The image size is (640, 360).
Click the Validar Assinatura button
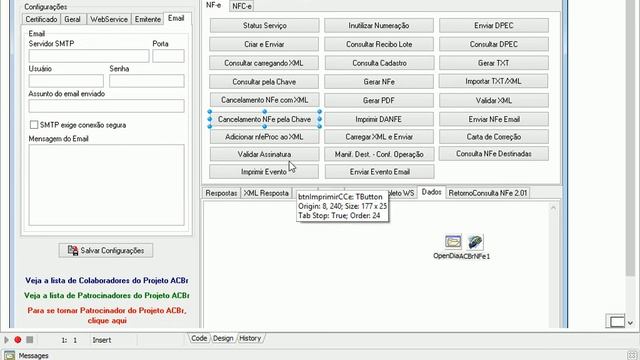264,154
